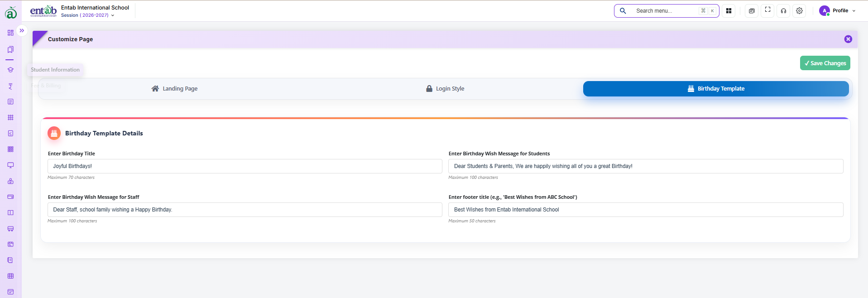
Task: Click the bookmark icon in the sidebar
Action: click(10, 49)
